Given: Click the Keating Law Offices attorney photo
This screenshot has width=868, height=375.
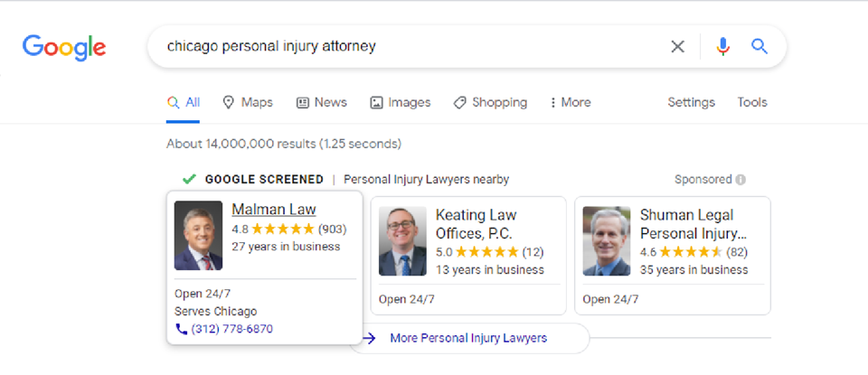Looking at the screenshot, I should pos(402,241).
